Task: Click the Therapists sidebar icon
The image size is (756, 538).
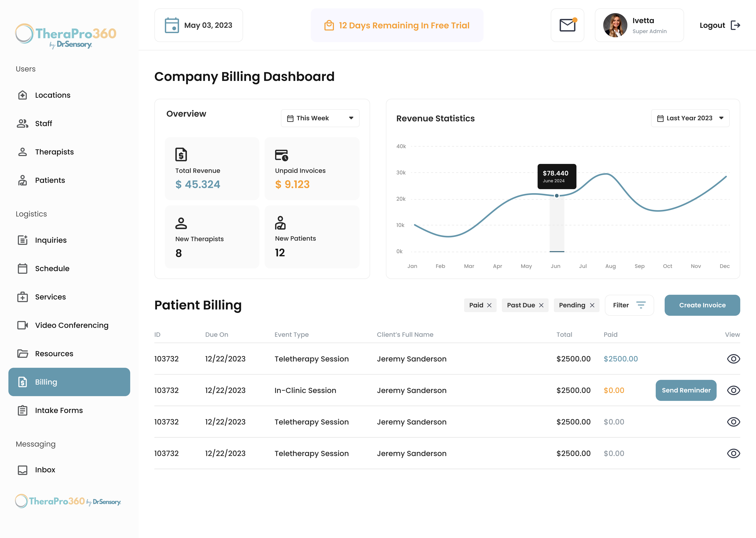Action: [x=23, y=152]
